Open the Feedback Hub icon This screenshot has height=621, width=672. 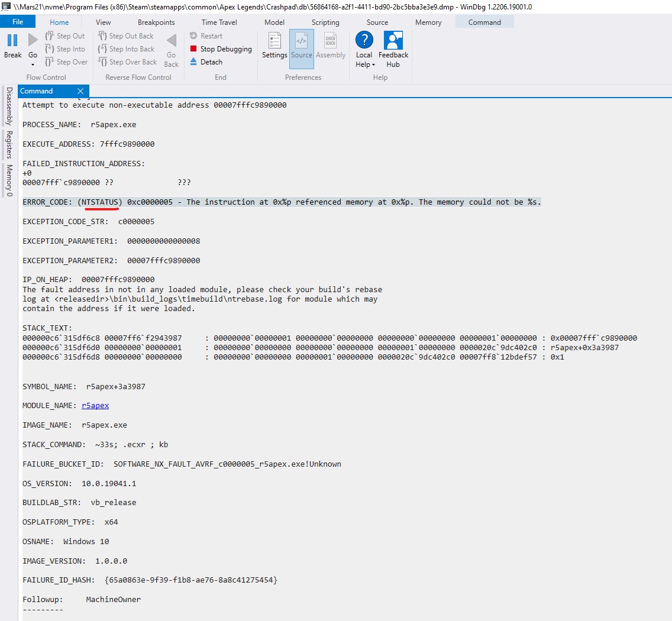click(393, 40)
